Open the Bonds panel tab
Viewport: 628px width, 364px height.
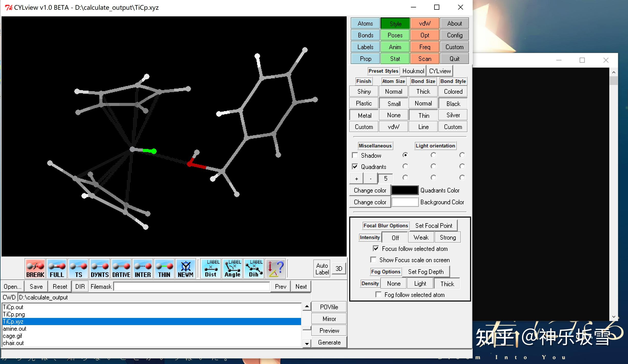tap(365, 35)
